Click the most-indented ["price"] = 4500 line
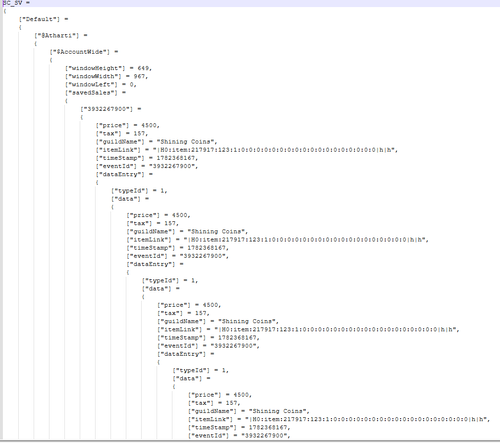Viewport: 500px width, 443px height. coord(220,395)
